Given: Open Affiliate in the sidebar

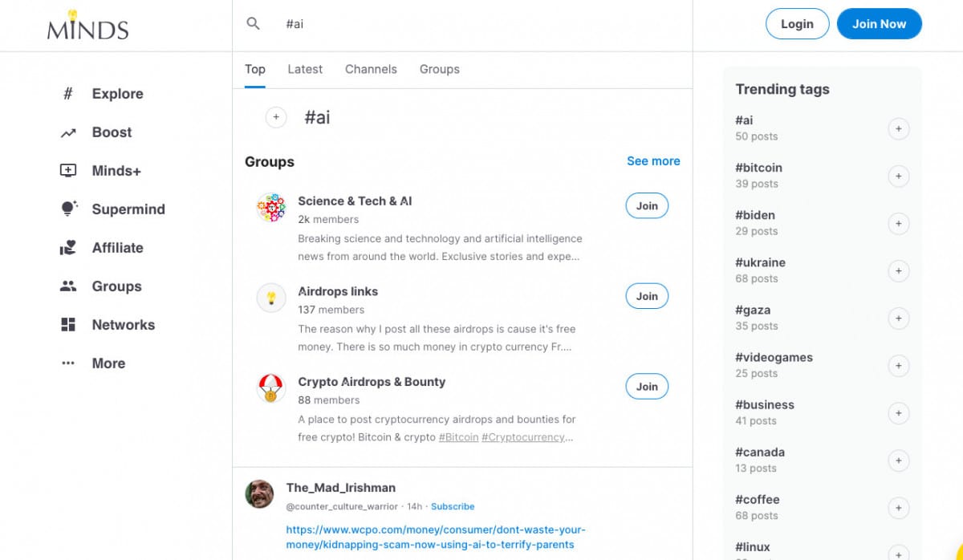Looking at the screenshot, I should pos(117,248).
